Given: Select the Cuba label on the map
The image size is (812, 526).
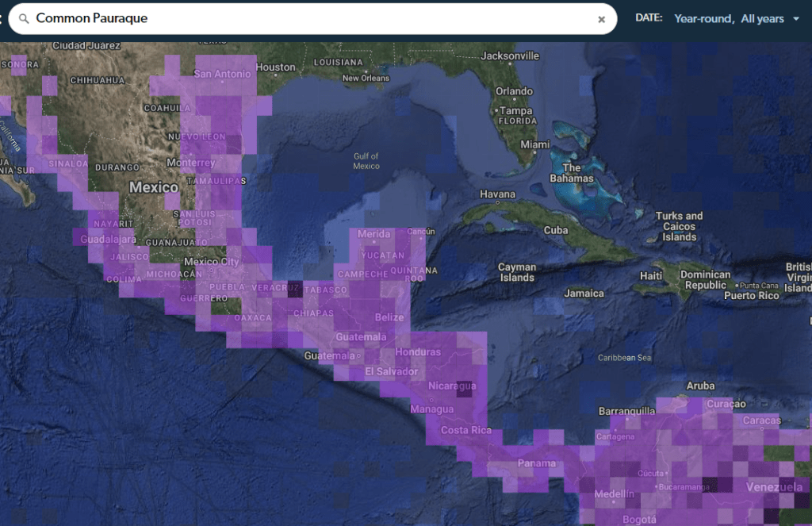Looking at the screenshot, I should coord(555,230).
